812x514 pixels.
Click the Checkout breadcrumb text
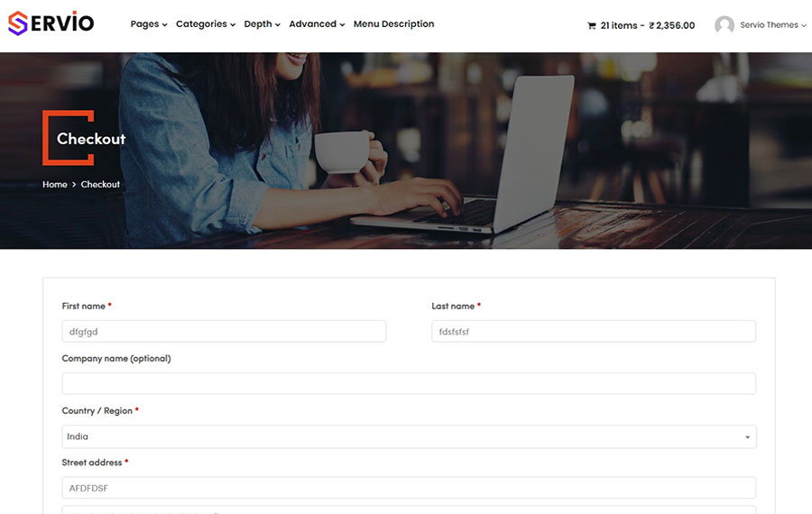[x=100, y=184]
